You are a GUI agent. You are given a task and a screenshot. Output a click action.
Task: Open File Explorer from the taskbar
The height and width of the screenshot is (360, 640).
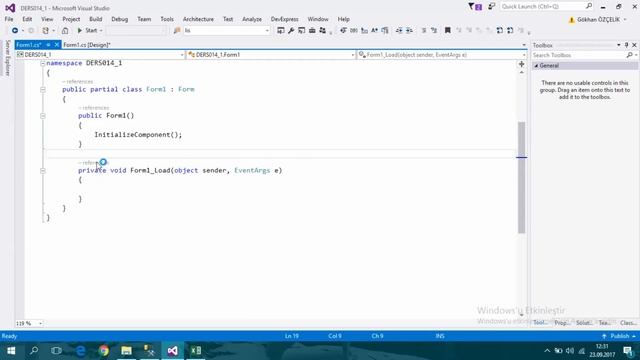(127, 351)
